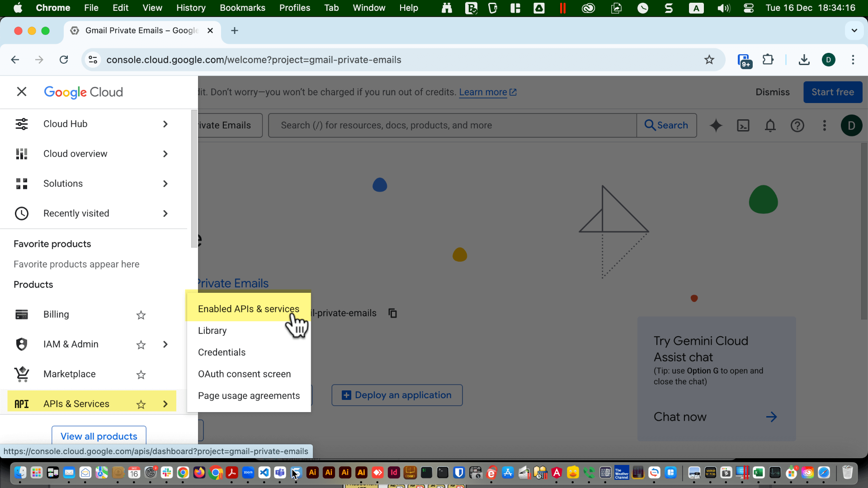The height and width of the screenshot is (488, 868).
Task: Activate Cloud Shell terminal icon
Action: 743,125
